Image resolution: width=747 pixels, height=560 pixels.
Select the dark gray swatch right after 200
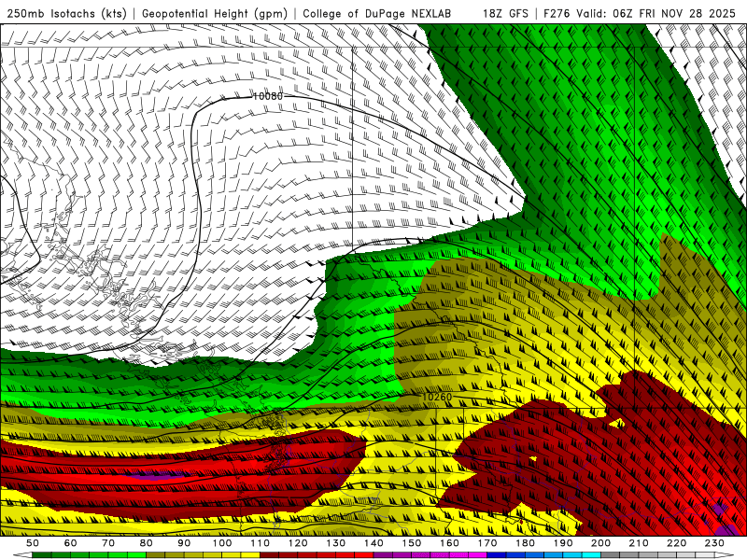(611, 554)
